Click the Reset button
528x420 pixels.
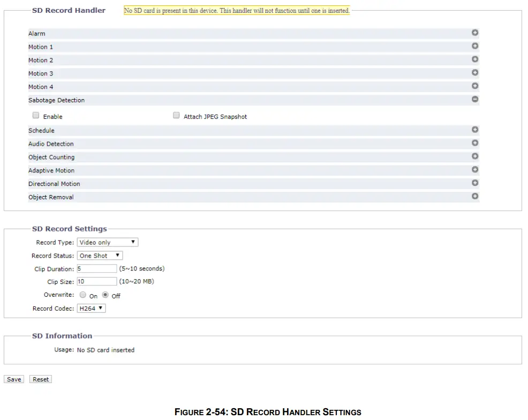(x=40, y=379)
